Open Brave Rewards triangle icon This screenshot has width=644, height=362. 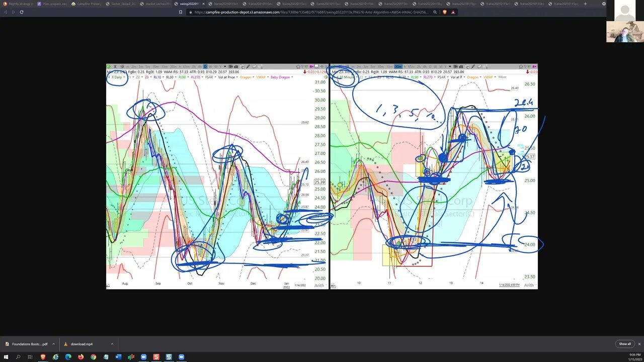point(453,12)
